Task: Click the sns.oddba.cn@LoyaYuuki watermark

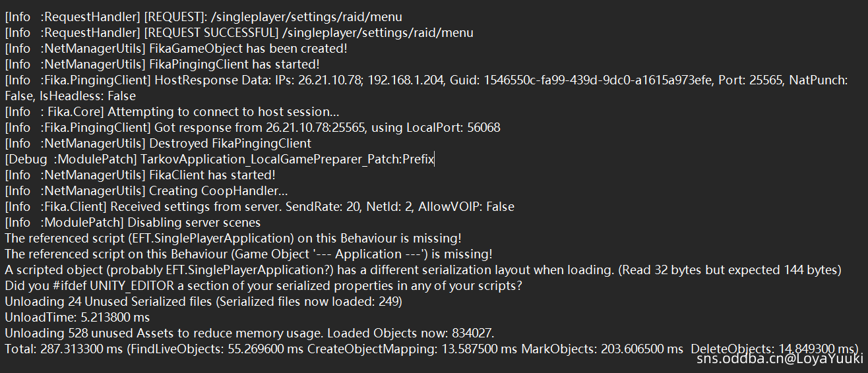Action: (x=780, y=359)
